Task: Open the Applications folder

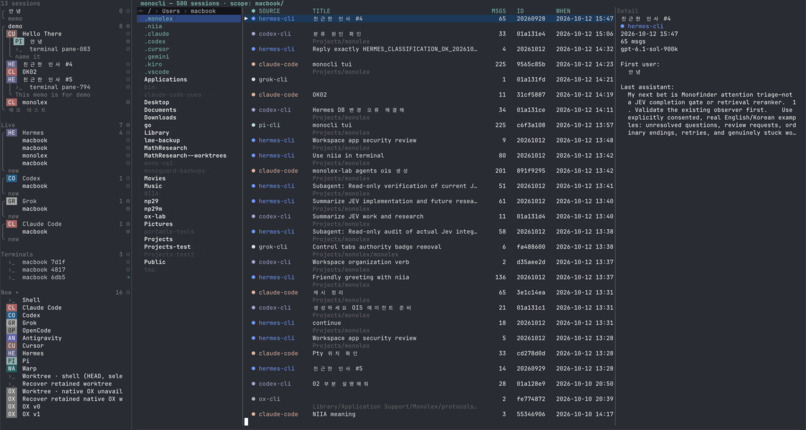Action: point(166,80)
